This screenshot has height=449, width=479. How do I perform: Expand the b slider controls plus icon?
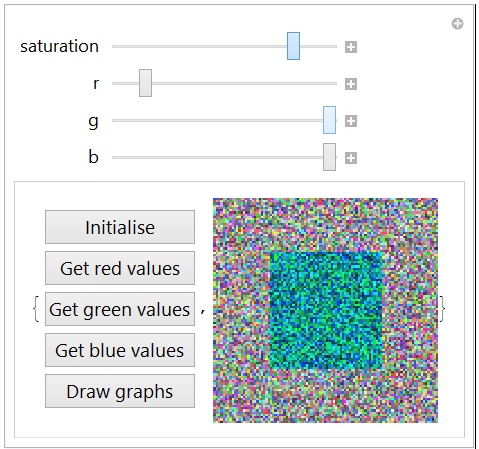[351, 158]
